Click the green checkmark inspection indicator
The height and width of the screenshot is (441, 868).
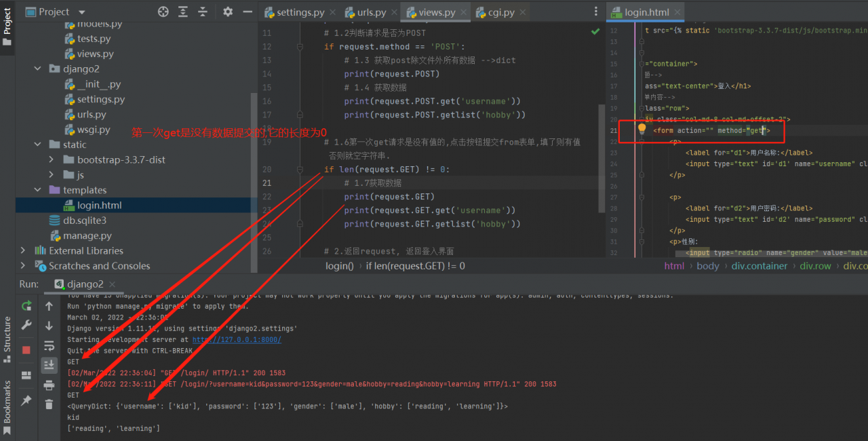(x=595, y=32)
